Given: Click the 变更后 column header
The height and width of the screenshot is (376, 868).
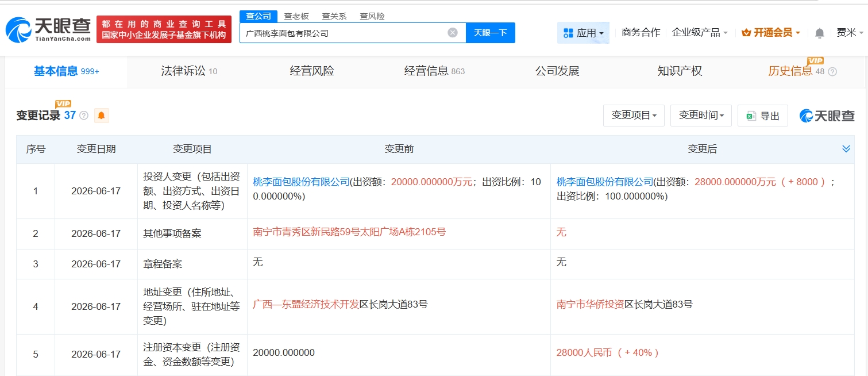Looking at the screenshot, I should 703,149.
